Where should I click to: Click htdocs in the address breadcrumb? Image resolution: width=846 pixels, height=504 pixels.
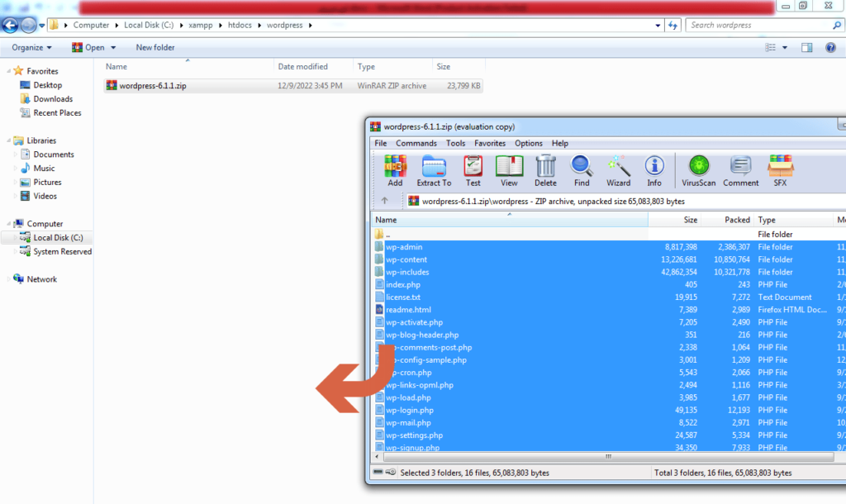(240, 25)
